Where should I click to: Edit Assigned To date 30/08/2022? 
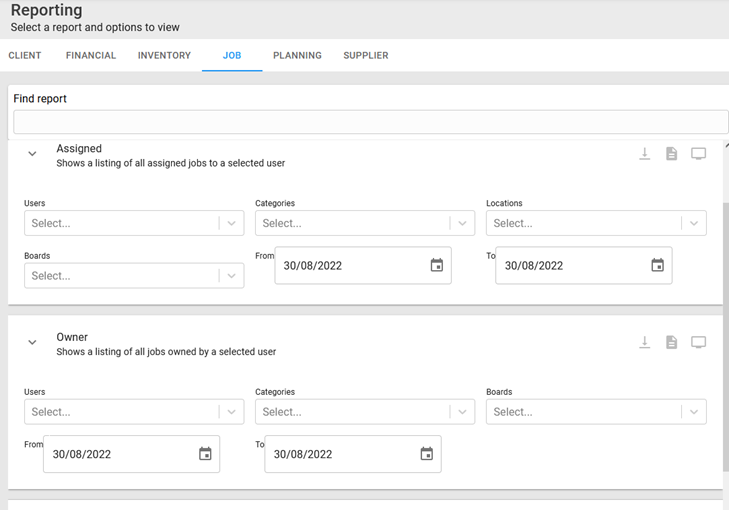pos(534,265)
